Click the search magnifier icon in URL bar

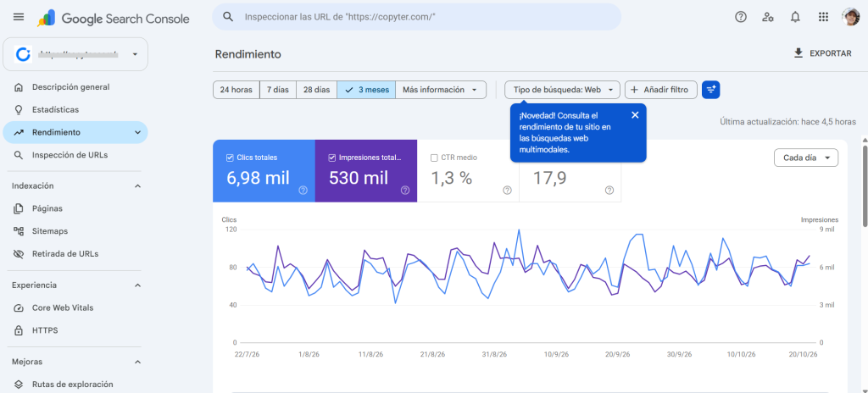pos(227,17)
